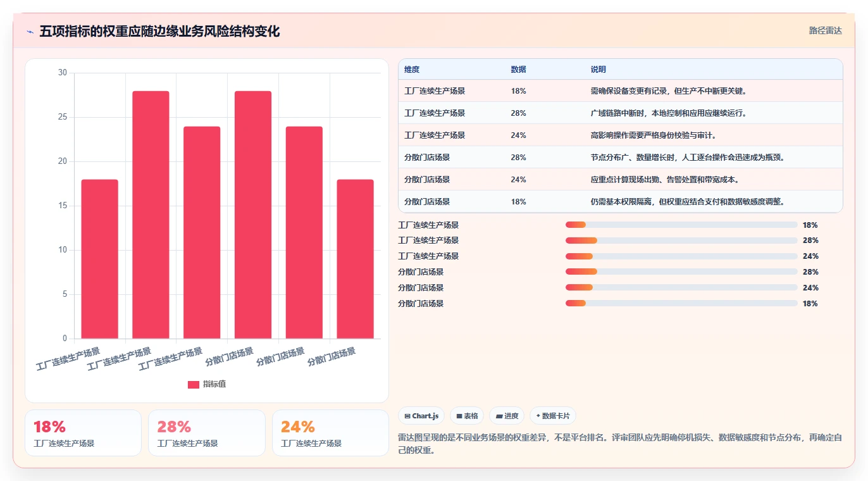Click the 5 label on the y-axis
Screen dimensions: 868x481
point(65,294)
